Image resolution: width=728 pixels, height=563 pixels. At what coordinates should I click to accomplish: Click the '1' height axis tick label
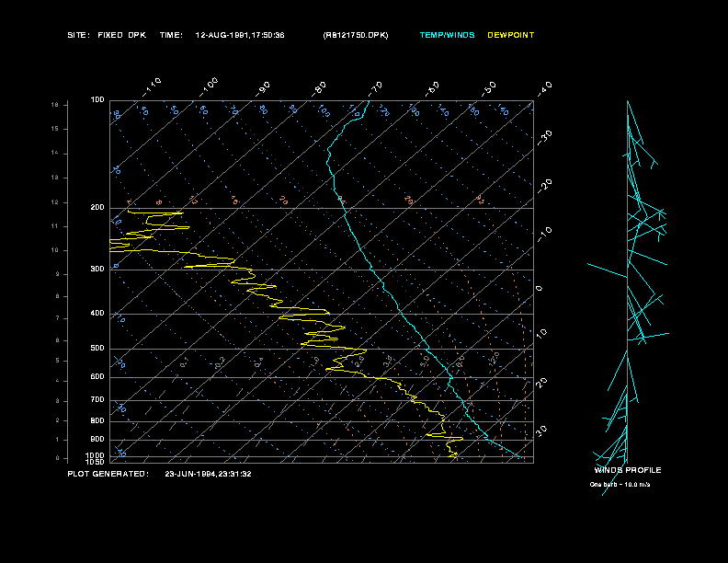coord(58,440)
